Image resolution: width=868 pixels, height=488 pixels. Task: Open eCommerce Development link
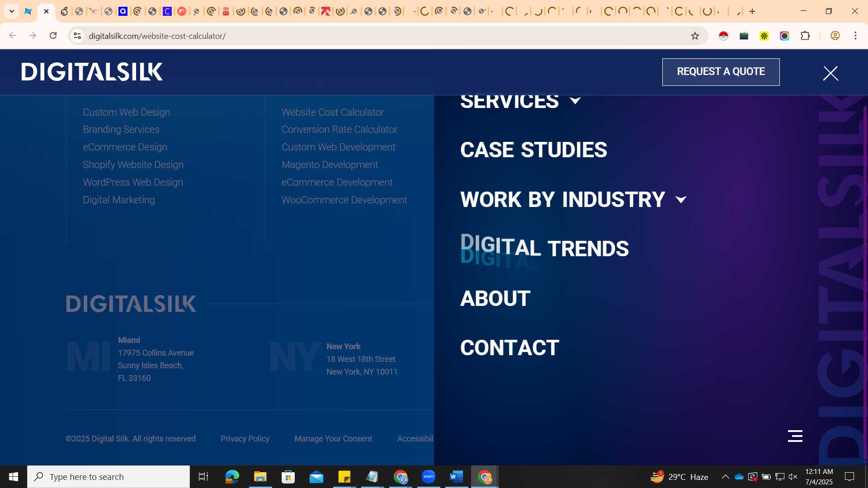pos(337,182)
